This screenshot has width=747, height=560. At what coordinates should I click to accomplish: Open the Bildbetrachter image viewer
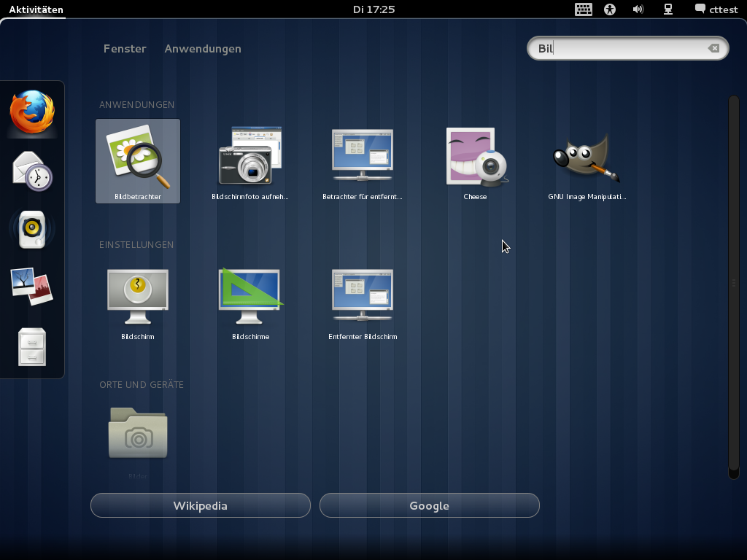click(138, 161)
